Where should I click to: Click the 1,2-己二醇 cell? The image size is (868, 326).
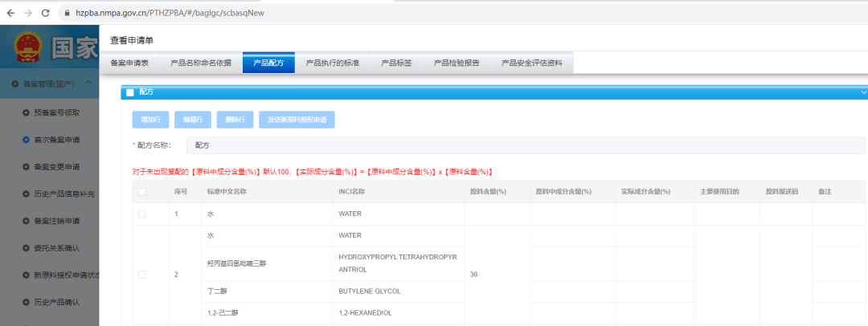pyautogui.click(x=268, y=312)
